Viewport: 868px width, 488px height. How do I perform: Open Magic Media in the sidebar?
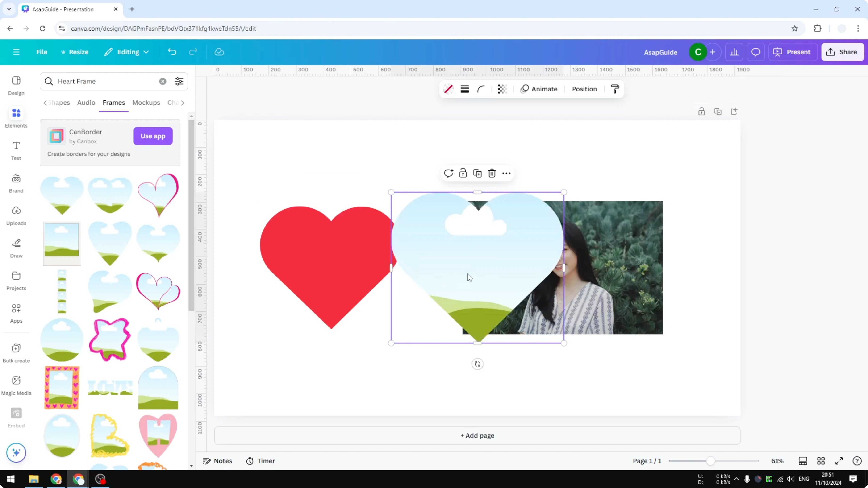[16, 384]
